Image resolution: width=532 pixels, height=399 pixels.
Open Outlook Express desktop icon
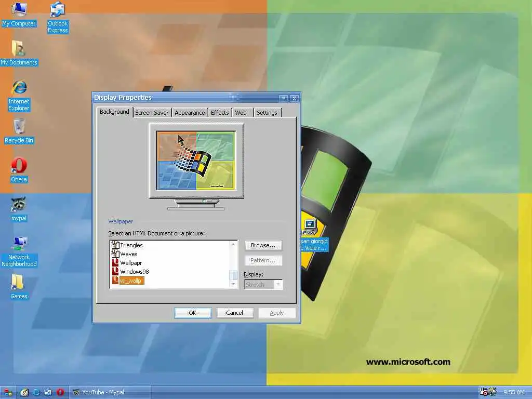58,18
